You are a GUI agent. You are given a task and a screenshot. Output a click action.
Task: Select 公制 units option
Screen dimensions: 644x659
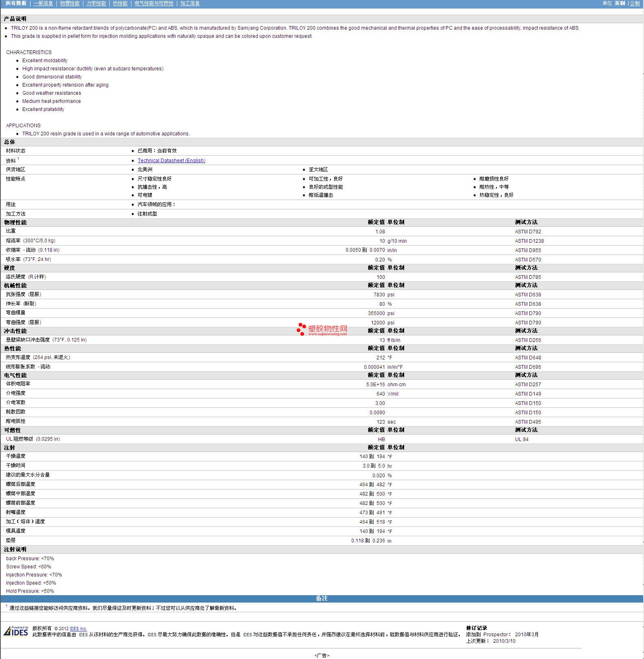click(x=635, y=3)
